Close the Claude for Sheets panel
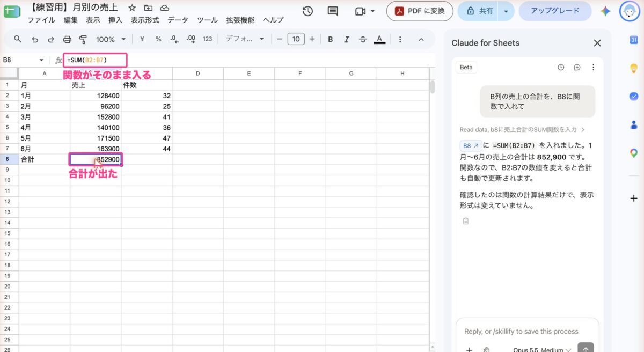The height and width of the screenshot is (352, 644). (597, 43)
